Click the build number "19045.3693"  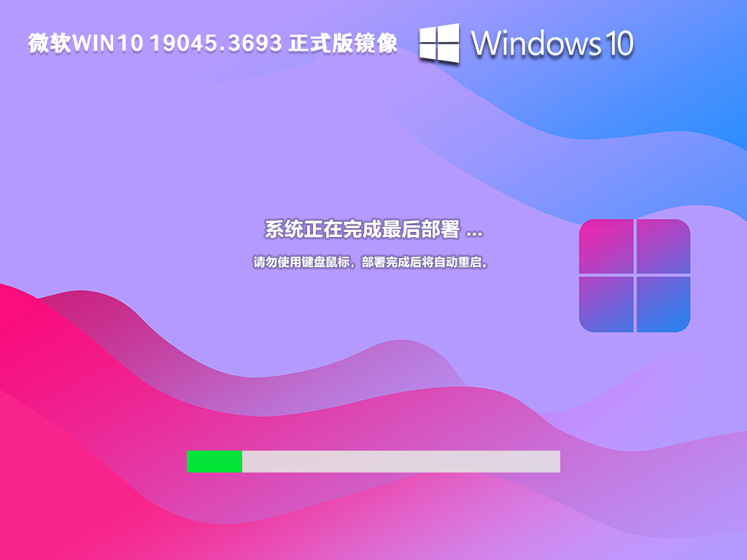coord(216,44)
